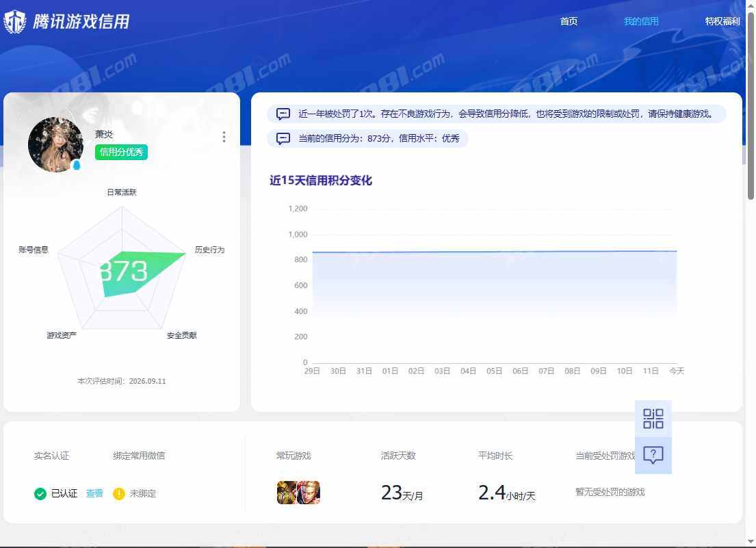Click the chat icon beside current credit score

tap(283, 138)
